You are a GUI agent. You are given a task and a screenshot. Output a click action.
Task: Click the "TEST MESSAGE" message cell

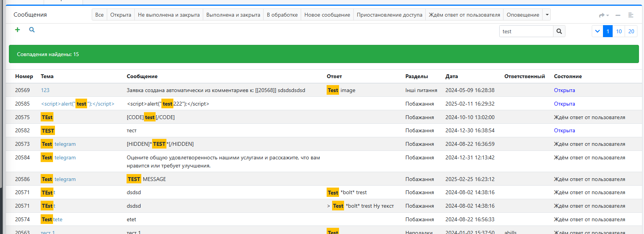coord(146,179)
